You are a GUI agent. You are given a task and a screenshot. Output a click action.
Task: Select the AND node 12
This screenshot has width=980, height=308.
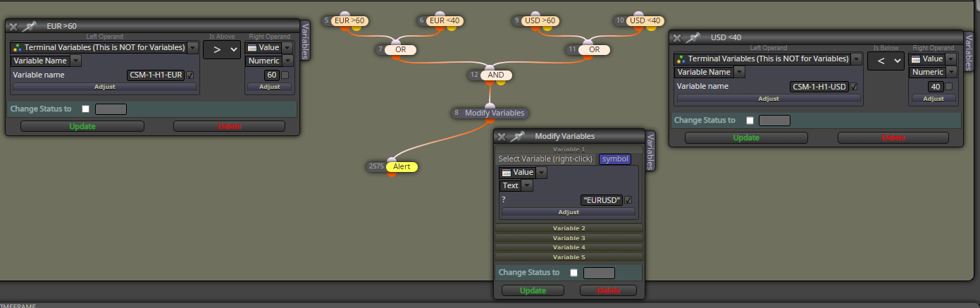[x=496, y=74]
